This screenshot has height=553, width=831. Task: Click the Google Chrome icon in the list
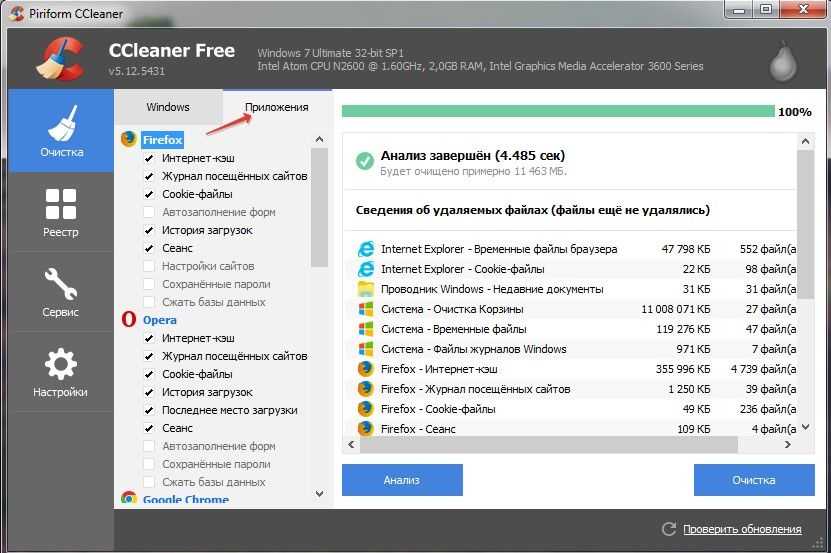[129, 498]
